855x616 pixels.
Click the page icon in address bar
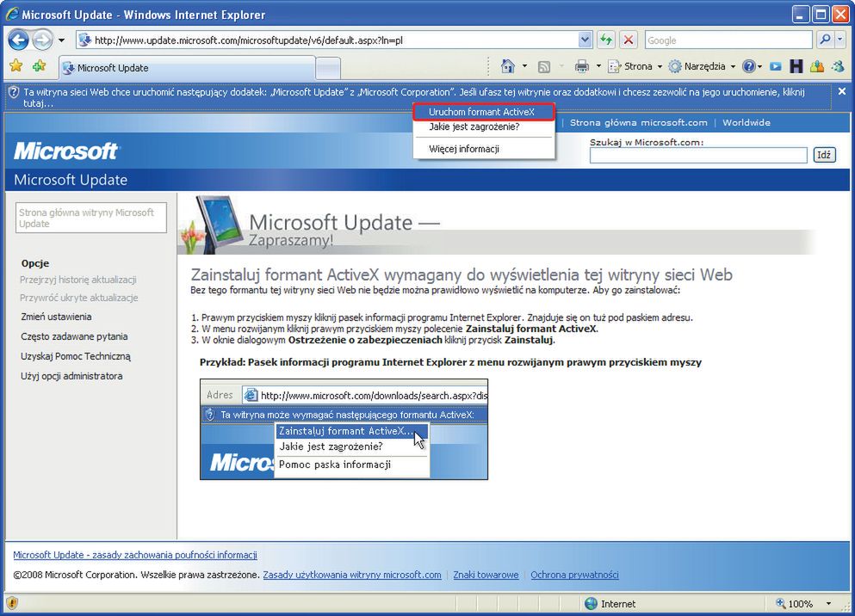click(x=84, y=40)
